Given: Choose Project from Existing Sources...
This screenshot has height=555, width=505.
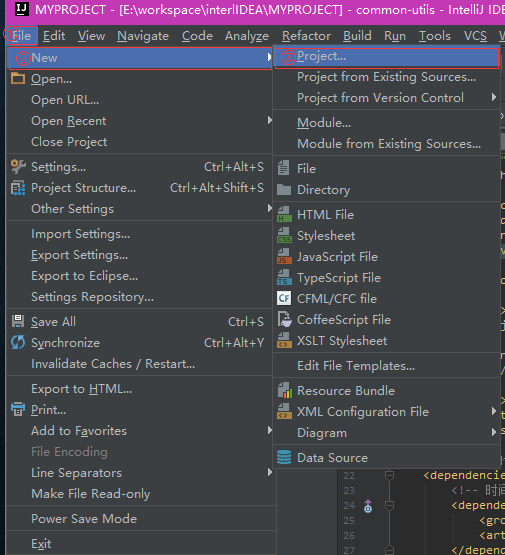Looking at the screenshot, I should click(x=387, y=77).
